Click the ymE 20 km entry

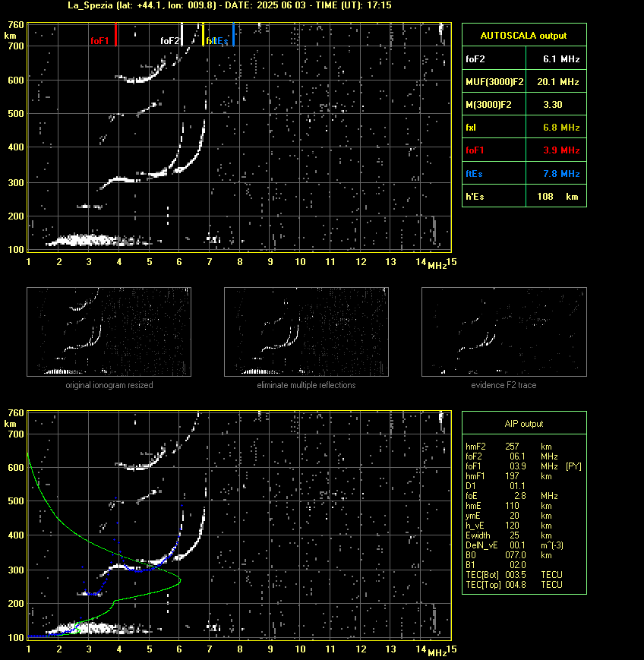[509, 516]
